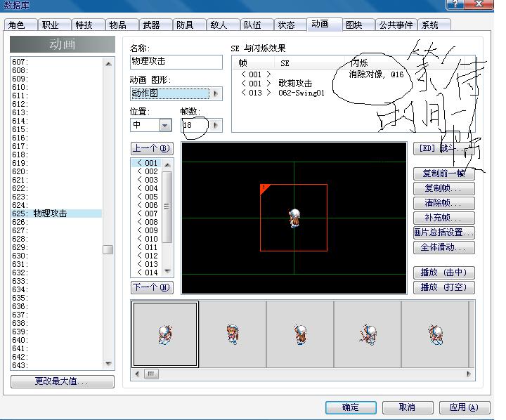This screenshot has width=506, height=420.
Task: Click the 取消 button
Action: [407, 407]
